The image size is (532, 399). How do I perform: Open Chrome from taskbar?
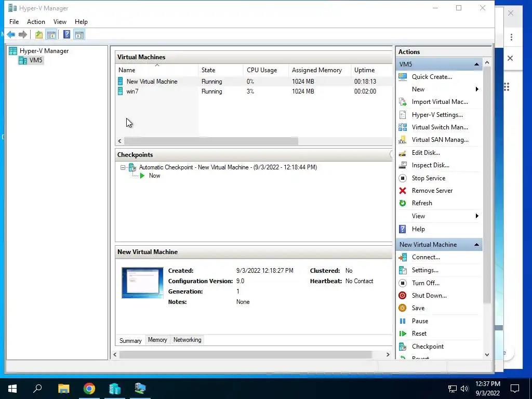pos(89,389)
